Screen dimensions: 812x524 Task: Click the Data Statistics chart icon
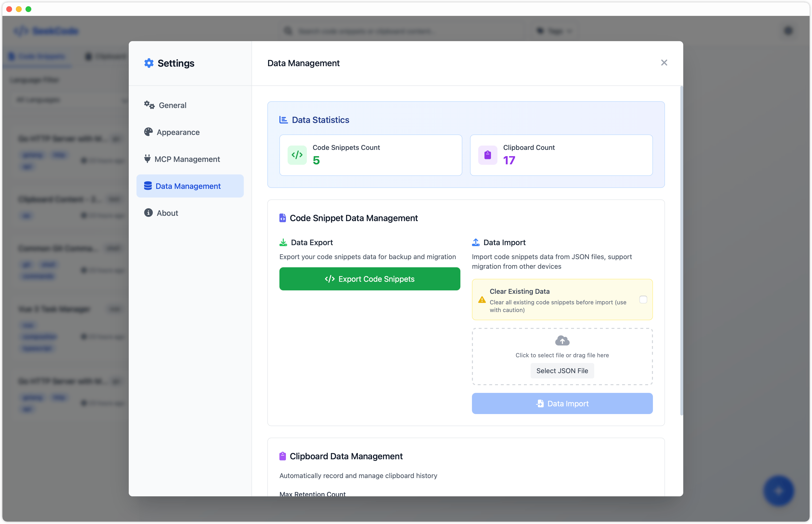pos(283,120)
